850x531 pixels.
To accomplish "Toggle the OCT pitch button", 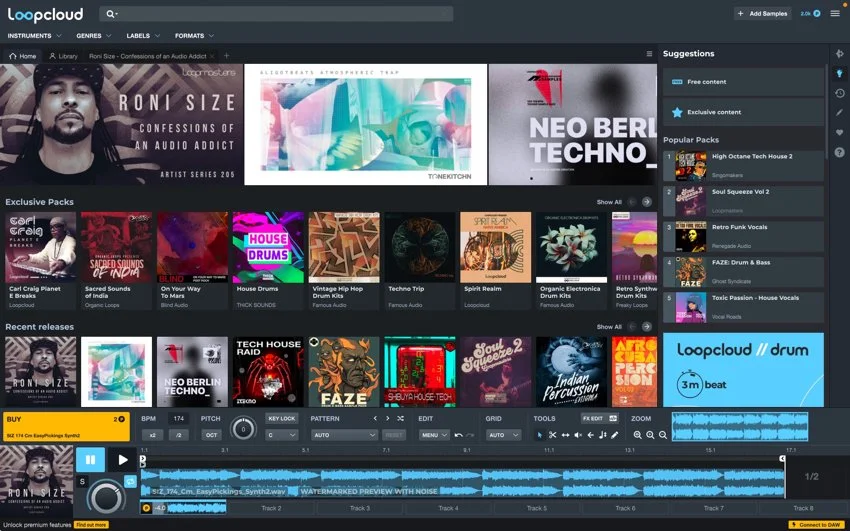I will coord(211,435).
